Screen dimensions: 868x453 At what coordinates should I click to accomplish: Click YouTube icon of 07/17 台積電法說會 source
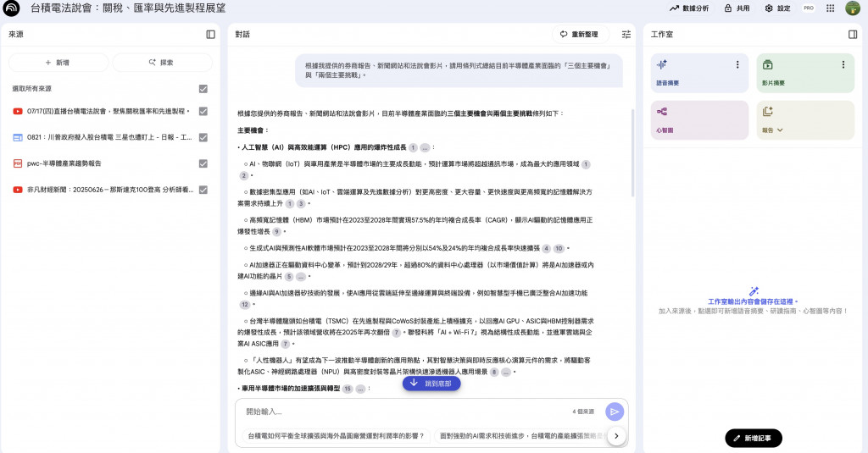[x=18, y=111]
